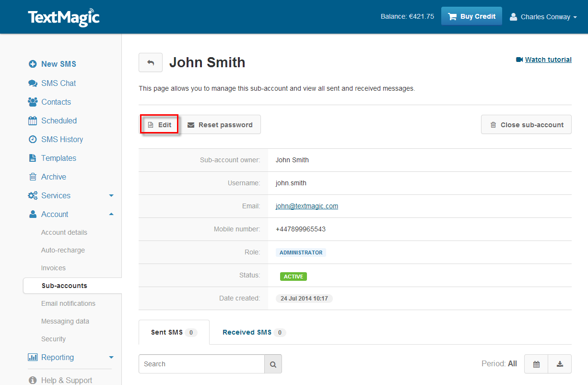Click the Close sub-account button
Screen dimensions: 588x385
click(526, 125)
